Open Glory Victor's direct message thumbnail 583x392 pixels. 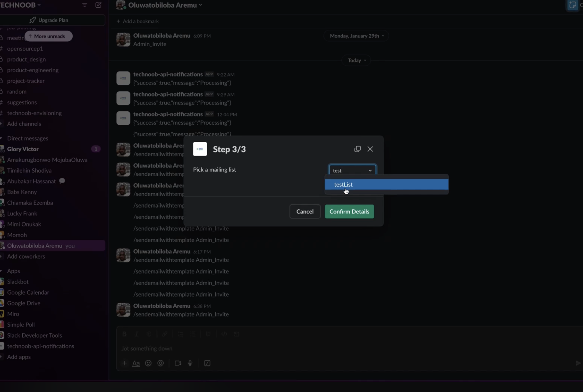3,149
